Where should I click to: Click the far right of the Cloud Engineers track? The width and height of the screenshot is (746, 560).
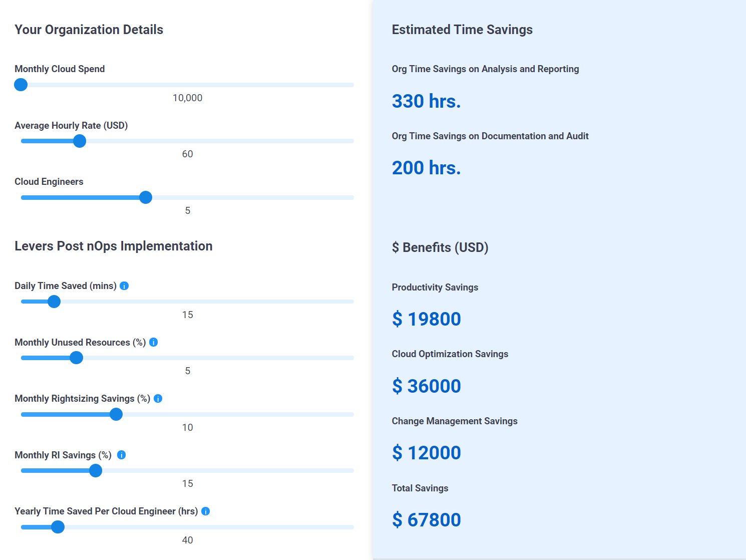(x=351, y=197)
